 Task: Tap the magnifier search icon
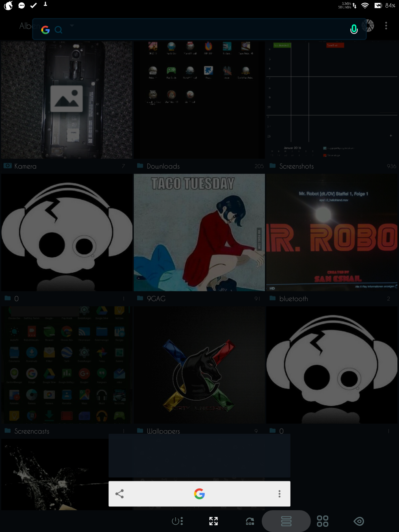(x=59, y=30)
